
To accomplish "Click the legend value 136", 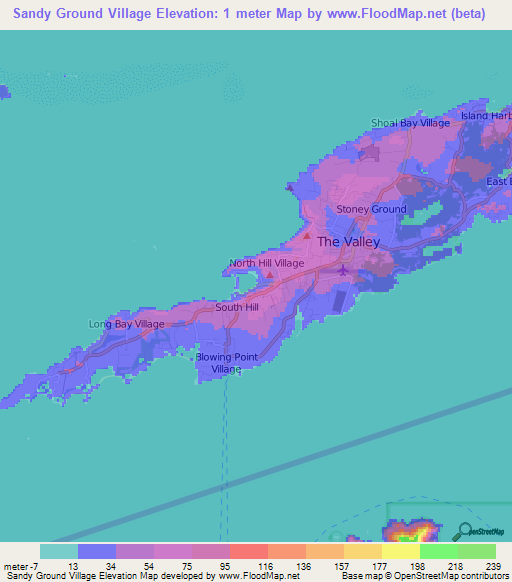I will (303, 567).
